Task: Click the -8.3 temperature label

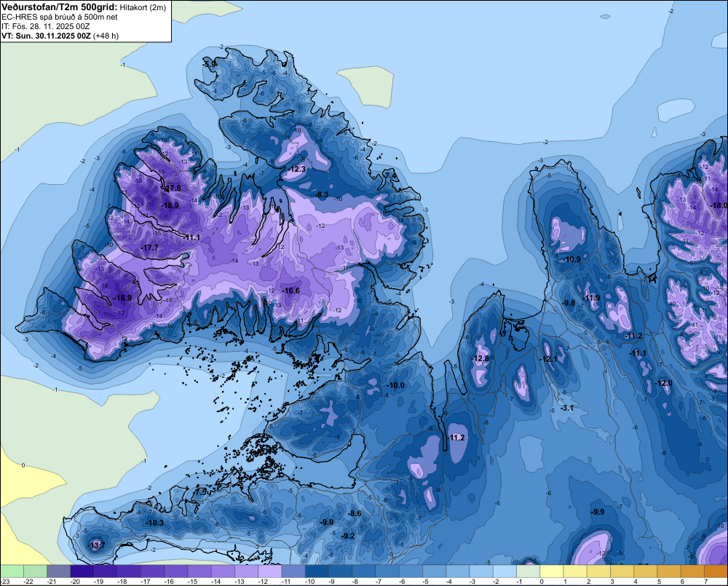Action: (x=322, y=194)
